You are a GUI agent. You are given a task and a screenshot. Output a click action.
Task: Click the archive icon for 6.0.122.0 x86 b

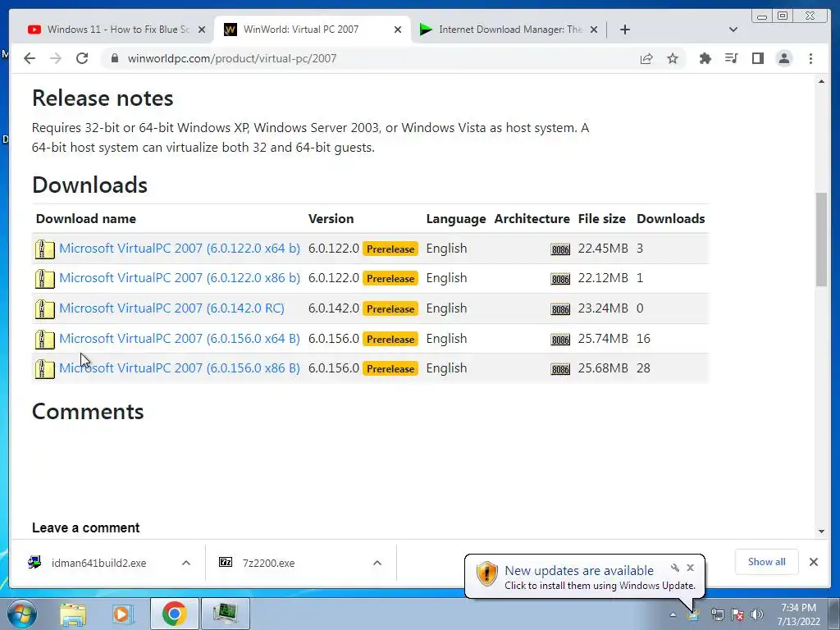click(x=45, y=279)
